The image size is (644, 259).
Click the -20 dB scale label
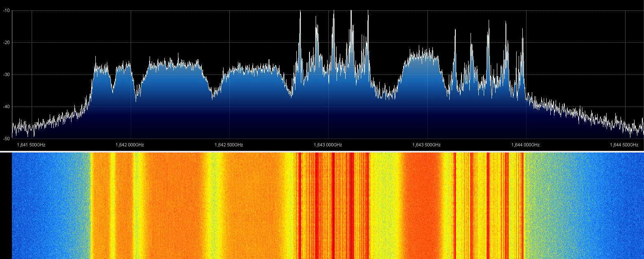pyautogui.click(x=6, y=42)
